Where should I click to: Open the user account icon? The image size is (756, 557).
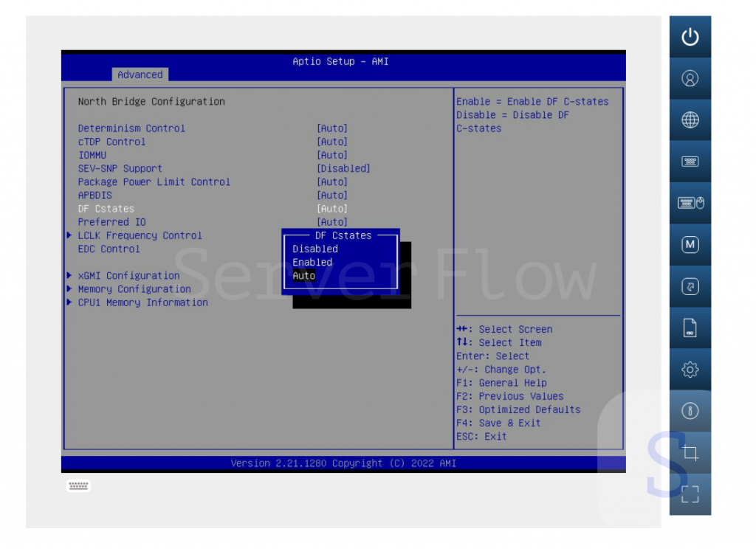[690, 78]
